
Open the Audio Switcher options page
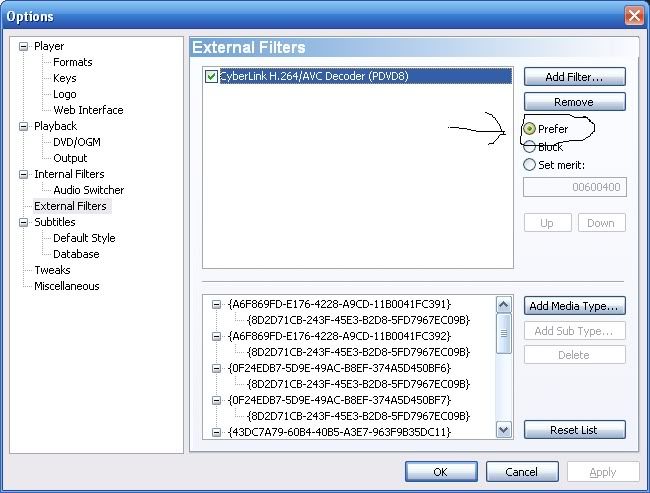(89, 190)
